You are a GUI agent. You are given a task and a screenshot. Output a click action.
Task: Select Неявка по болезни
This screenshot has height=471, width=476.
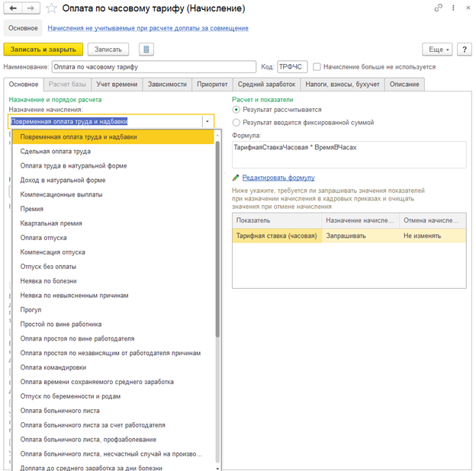click(x=113, y=281)
